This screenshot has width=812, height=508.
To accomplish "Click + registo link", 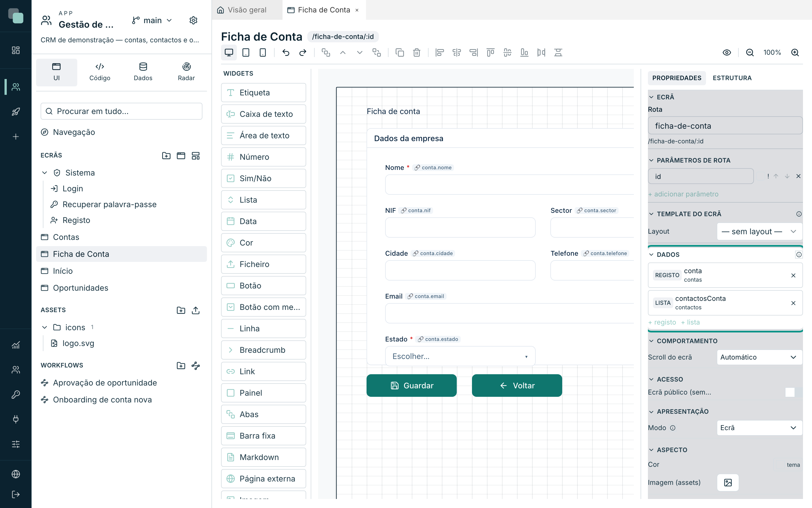I will pyautogui.click(x=662, y=322).
